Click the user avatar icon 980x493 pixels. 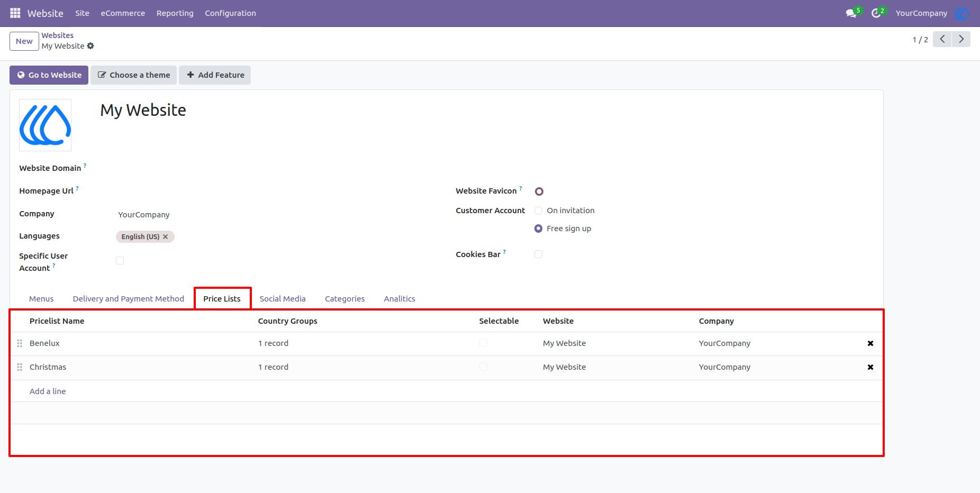(x=962, y=13)
